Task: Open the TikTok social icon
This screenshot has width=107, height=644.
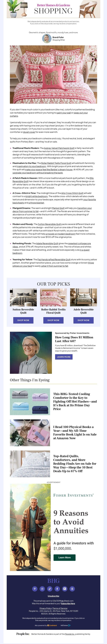Action: click(50, 589)
